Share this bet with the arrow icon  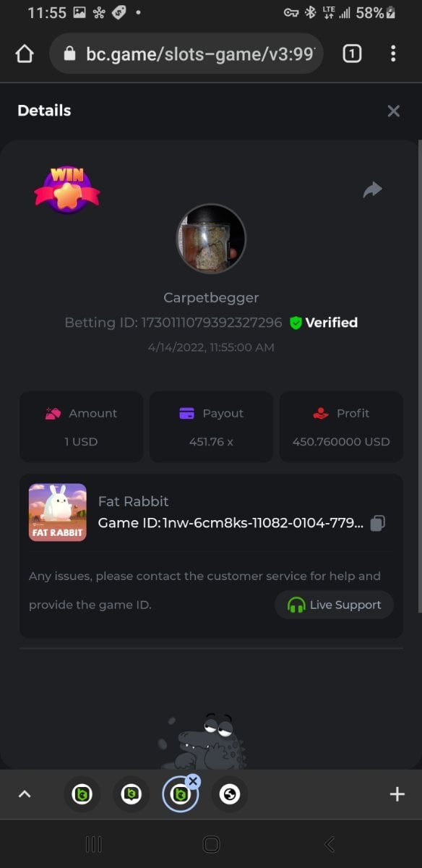click(x=372, y=190)
